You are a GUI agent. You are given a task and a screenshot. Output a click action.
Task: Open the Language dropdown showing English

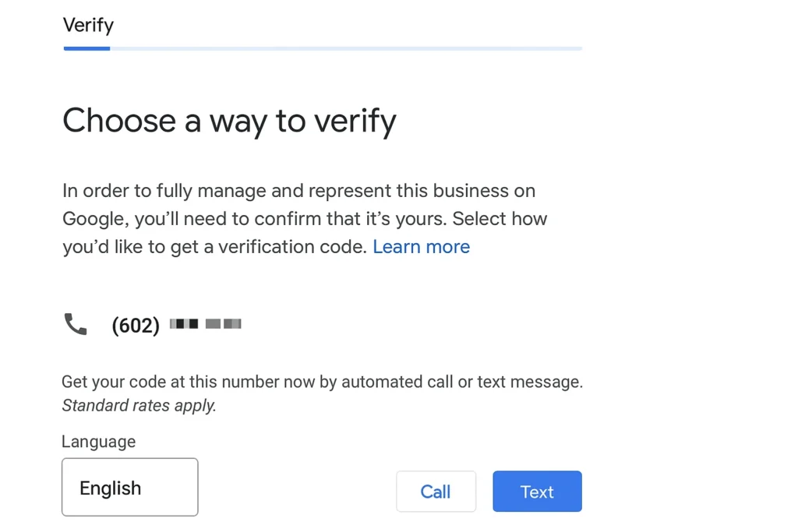(x=129, y=488)
